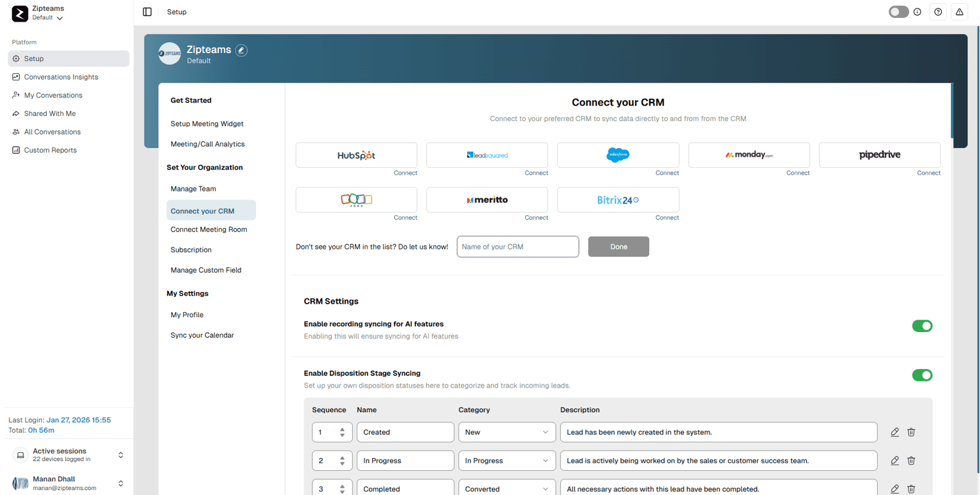The image size is (980, 495).
Task: Edit the Created disposition row
Action: tap(894, 432)
